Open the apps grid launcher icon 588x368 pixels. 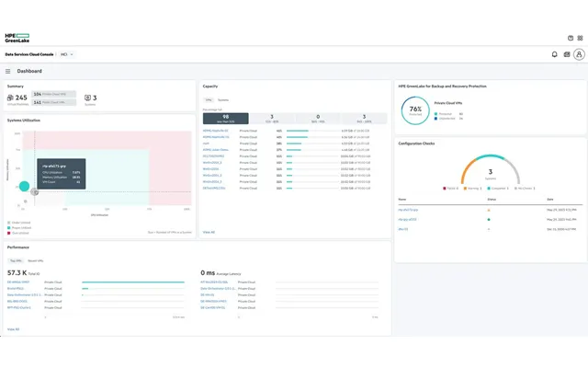(580, 38)
